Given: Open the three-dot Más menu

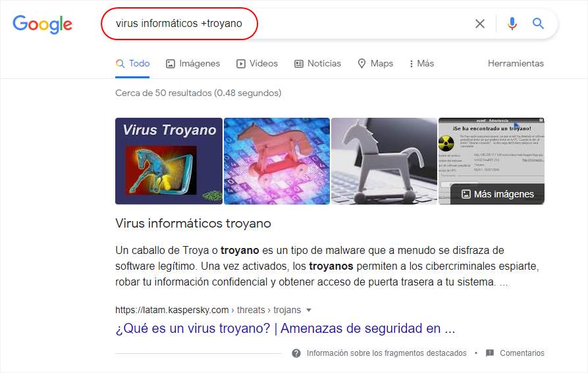Looking at the screenshot, I should tap(422, 64).
